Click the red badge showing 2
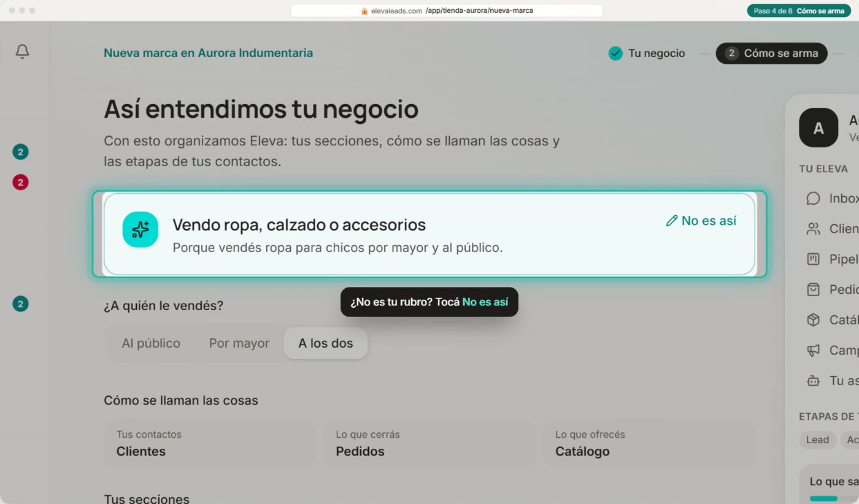Screen dimensions: 859x504 point(20,182)
